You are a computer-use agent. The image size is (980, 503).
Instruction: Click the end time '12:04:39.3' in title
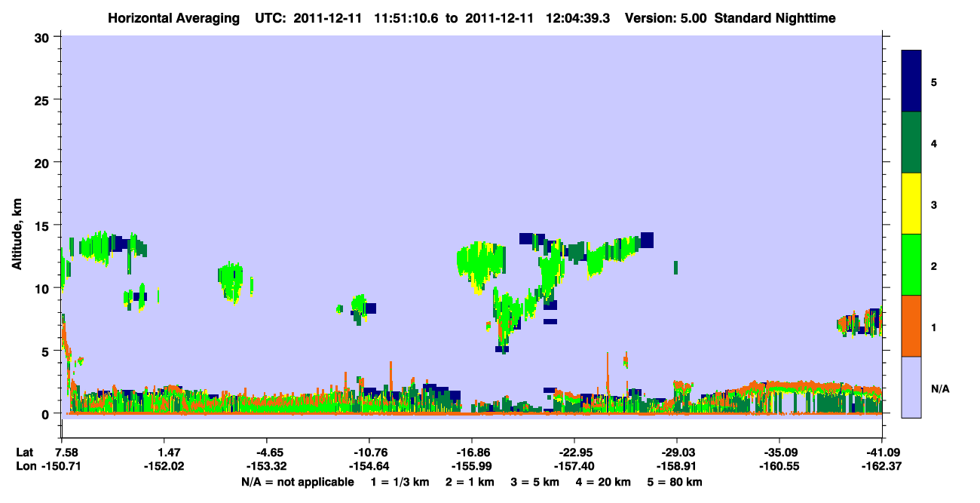pos(577,17)
